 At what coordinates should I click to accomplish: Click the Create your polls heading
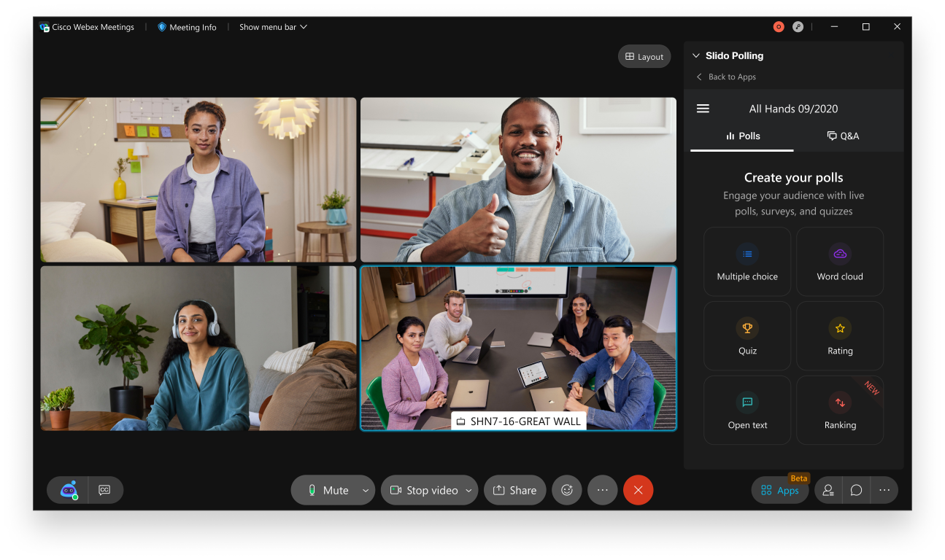coord(793,177)
